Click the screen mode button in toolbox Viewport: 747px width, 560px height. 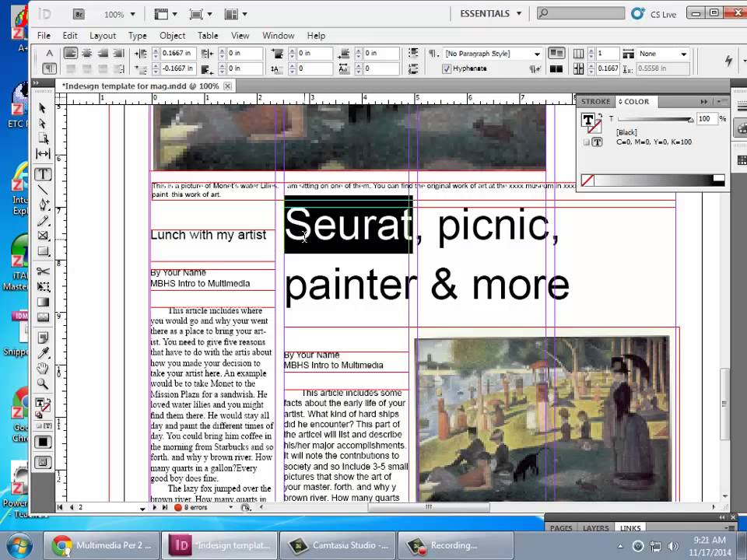tap(42, 462)
